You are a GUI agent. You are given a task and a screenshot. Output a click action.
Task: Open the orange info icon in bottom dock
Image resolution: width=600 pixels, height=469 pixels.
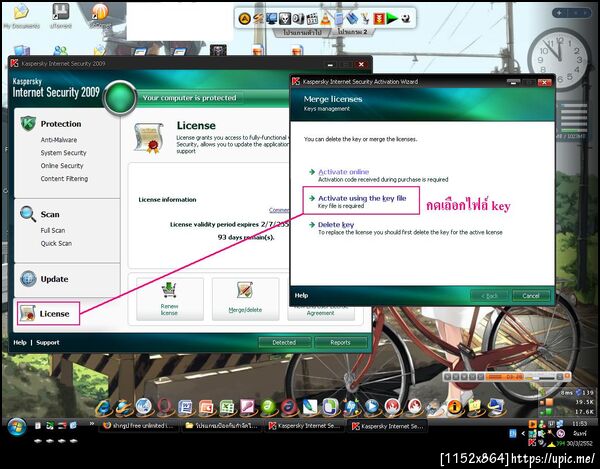click(x=455, y=407)
